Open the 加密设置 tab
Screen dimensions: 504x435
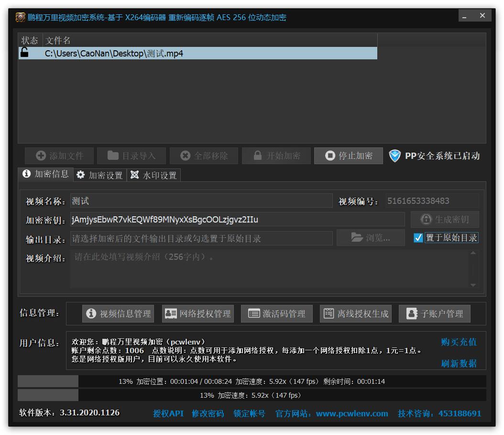(x=100, y=175)
